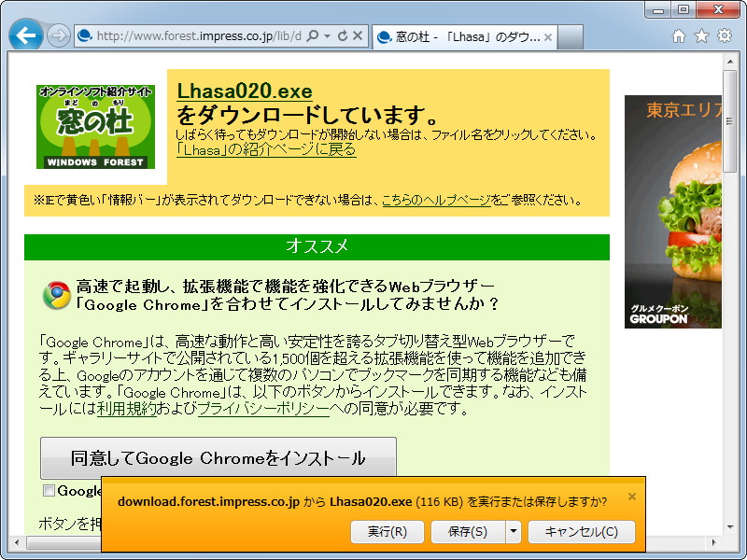Expand the 保存 dropdown arrow

[513, 532]
